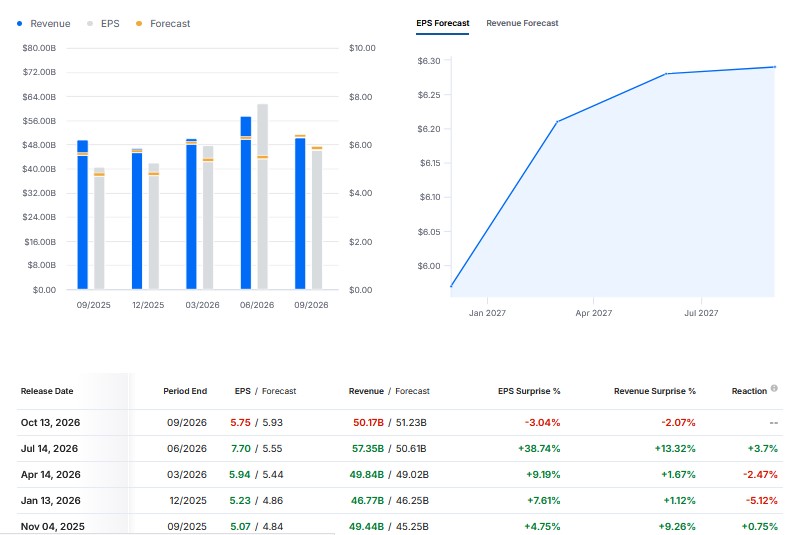
Task: Open the Revenue Forecast tab
Action: coord(522,23)
